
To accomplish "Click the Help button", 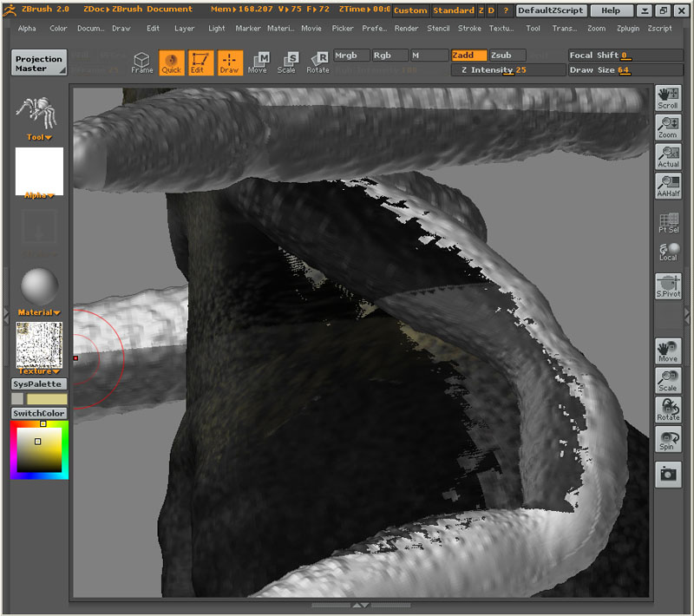I will pos(611,10).
